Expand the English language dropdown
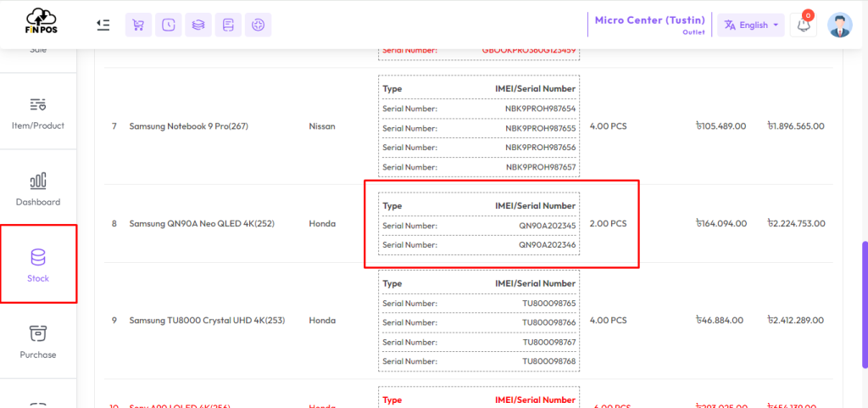This screenshot has height=408, width=868. (751, 25)
